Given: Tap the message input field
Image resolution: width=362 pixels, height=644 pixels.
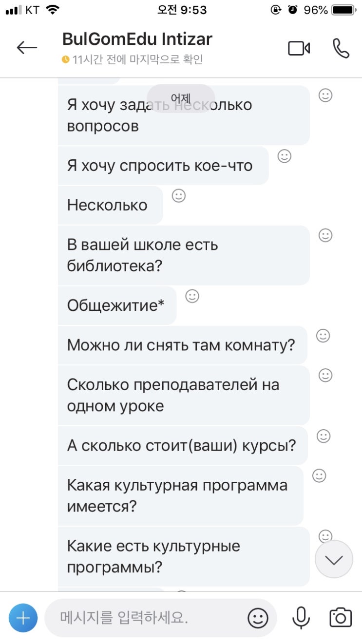Looking at the screenshot, I should coord(146,618).
